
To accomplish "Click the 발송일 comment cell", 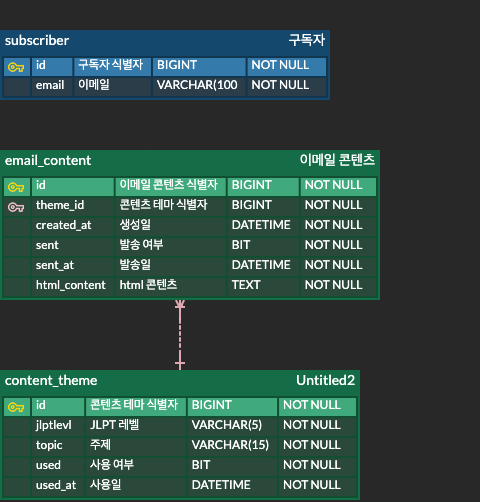I will coord(170,267).
